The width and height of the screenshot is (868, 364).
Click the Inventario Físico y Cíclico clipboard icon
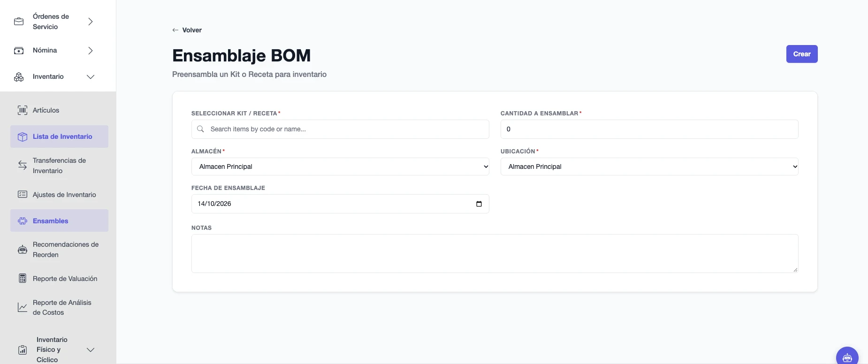point(23,350)
